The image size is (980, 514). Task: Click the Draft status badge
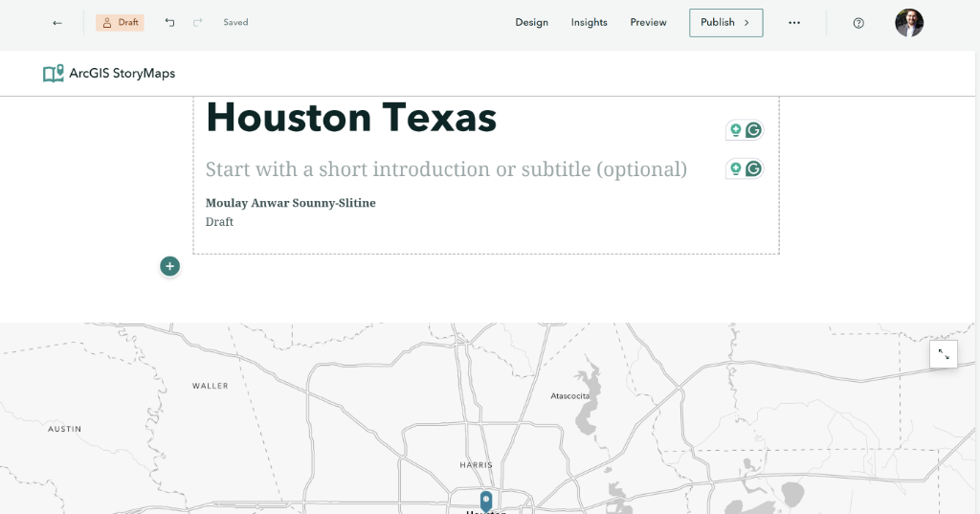(120, 23)
